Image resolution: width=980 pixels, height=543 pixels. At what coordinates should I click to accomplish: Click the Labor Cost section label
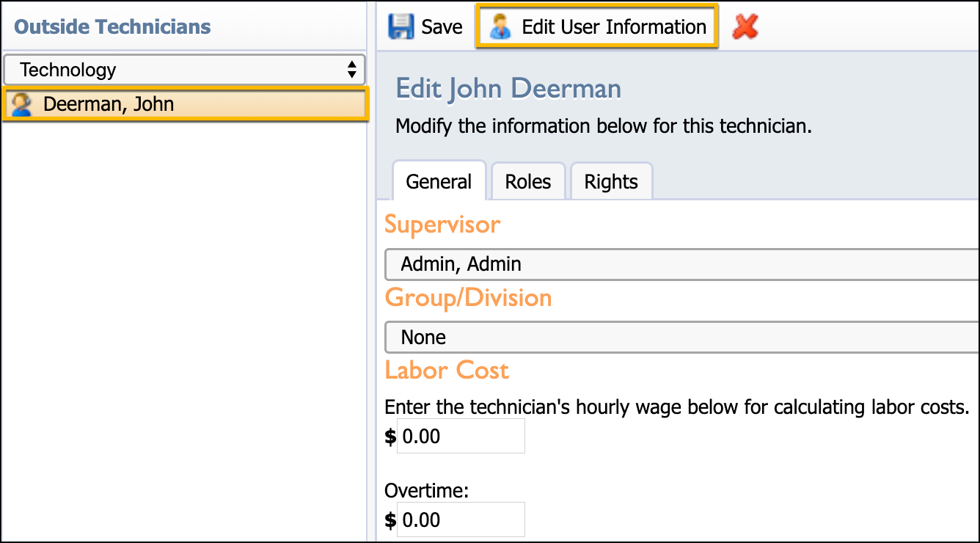[x=447, y=371]
